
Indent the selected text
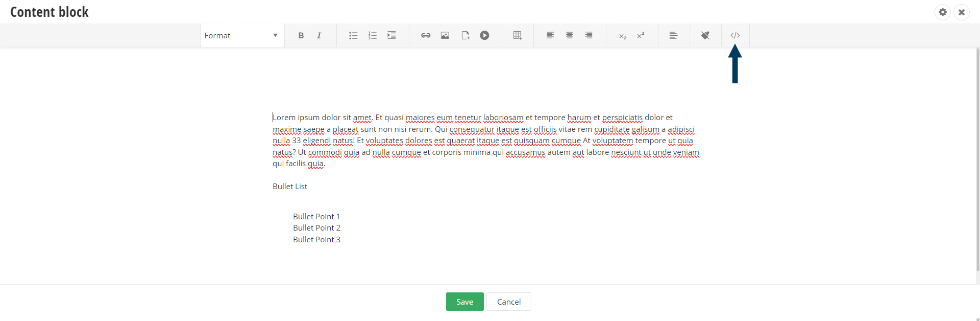(x=391, y=35)
